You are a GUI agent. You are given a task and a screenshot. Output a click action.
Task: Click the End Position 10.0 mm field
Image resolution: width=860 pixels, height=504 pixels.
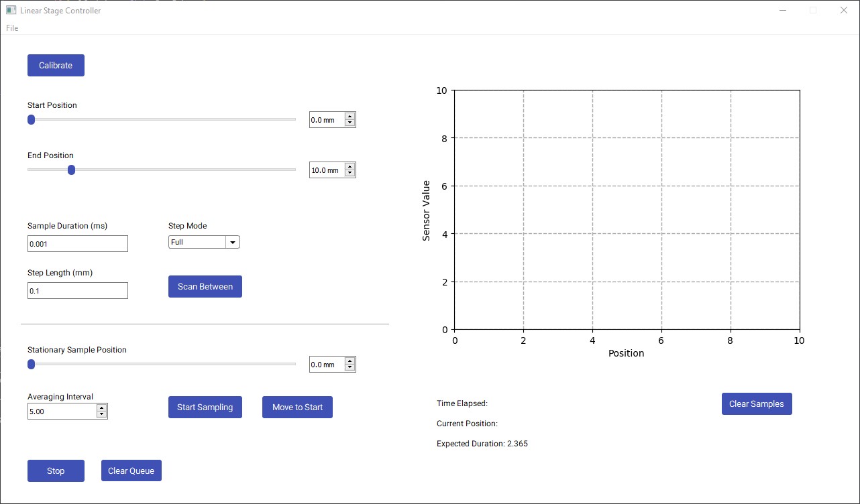point(327,170)
